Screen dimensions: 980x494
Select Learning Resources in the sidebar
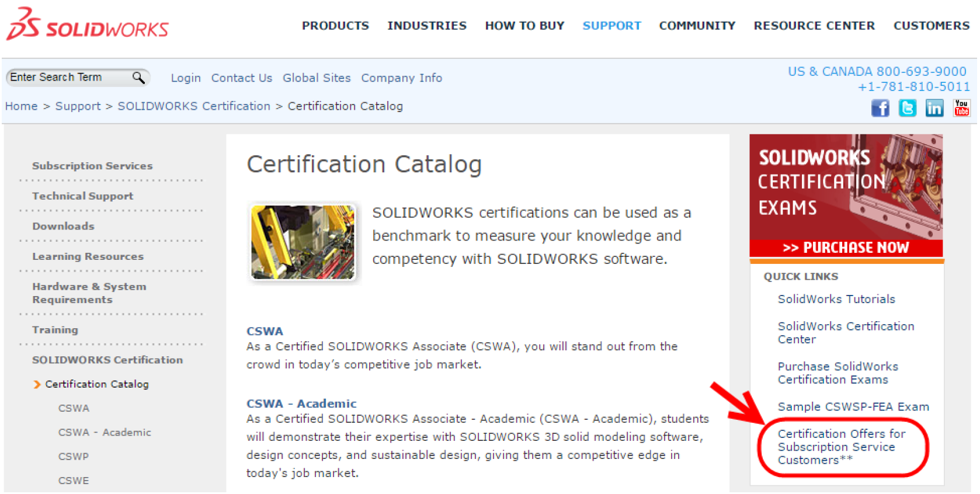click(x=88, y=256)
